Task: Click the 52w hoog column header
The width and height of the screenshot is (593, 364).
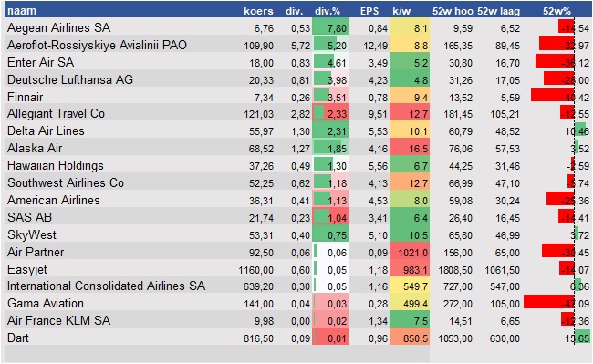Action: pyautogui.click(x=453, y=11)
